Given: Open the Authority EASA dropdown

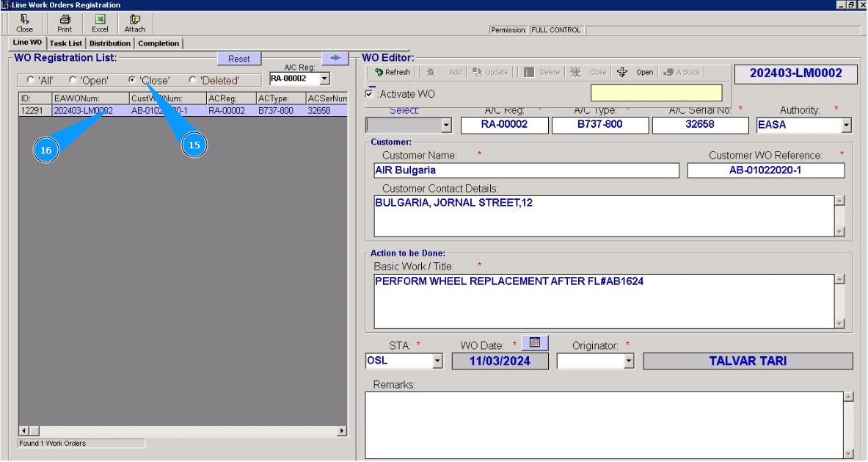Looking at the screenshot, I should pyautogui.click(x=846, y=126).
